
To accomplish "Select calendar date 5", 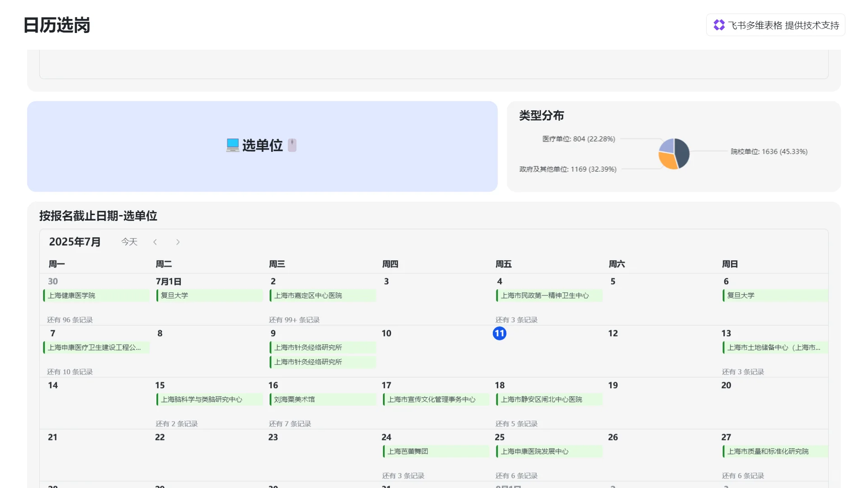I will coord(613,282).
